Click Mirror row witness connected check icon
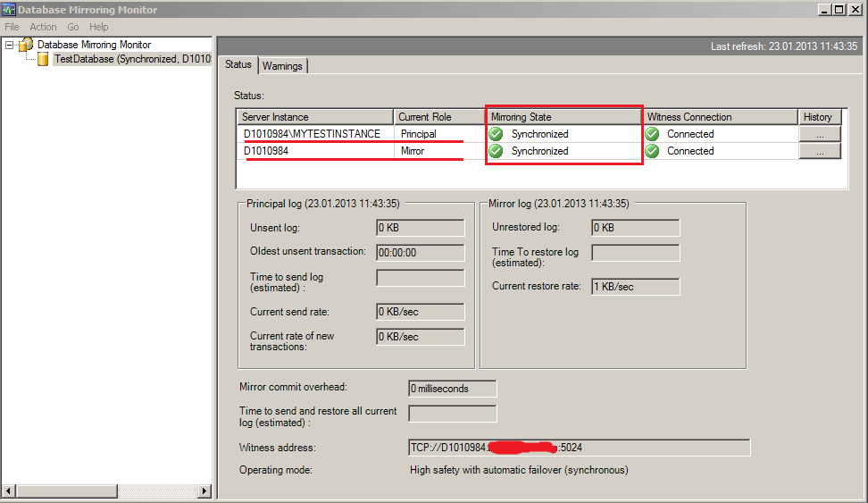 pos(652,151)
